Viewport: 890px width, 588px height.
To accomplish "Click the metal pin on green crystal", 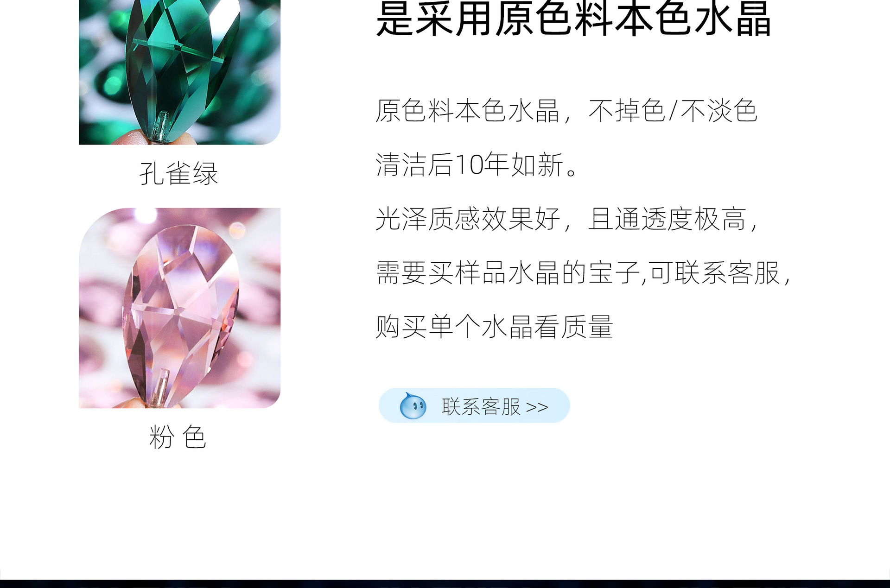I will (x=161, y=126).
